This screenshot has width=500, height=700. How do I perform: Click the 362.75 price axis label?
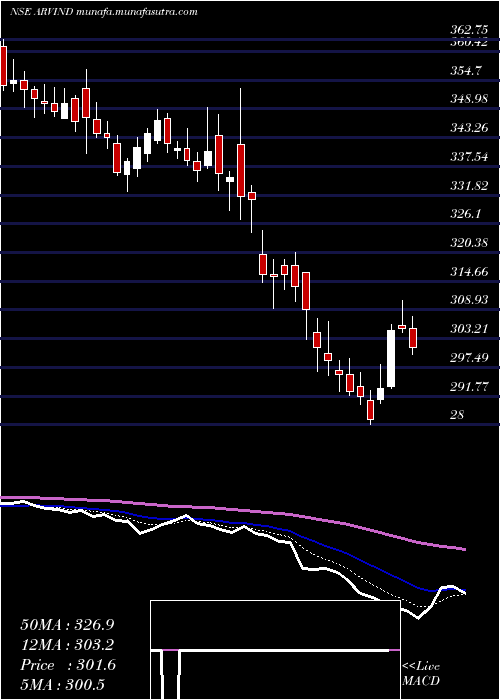pyautogui.click(x=469, y=30)
